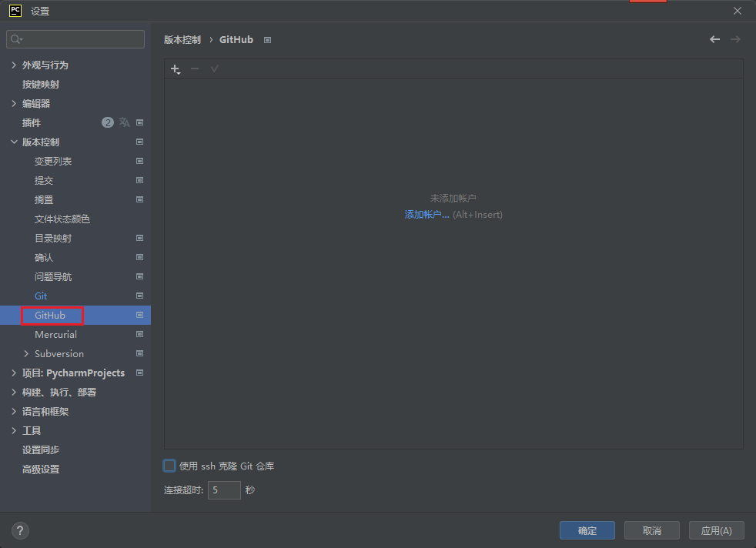Screen dimensions: 756x548
Task: Click the back navigation arrow
Action: point(714,39)
